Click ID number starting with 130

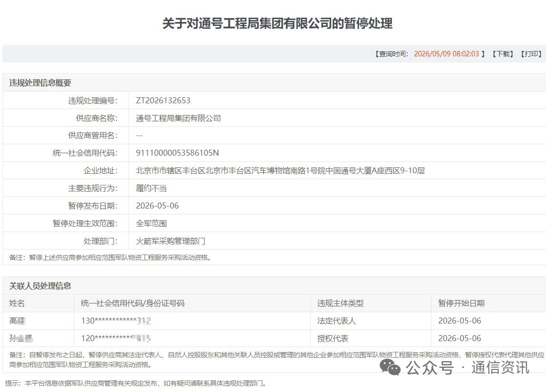coord(115,321)
